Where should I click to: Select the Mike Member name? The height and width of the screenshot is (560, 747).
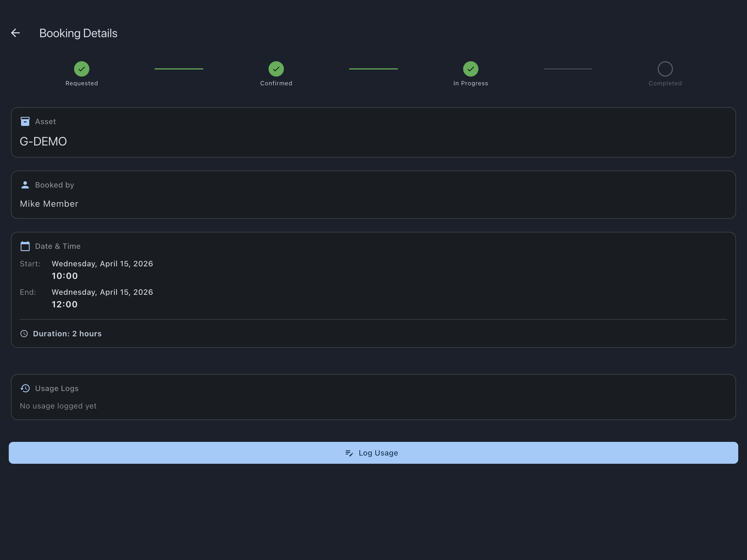tap(49, 204)
